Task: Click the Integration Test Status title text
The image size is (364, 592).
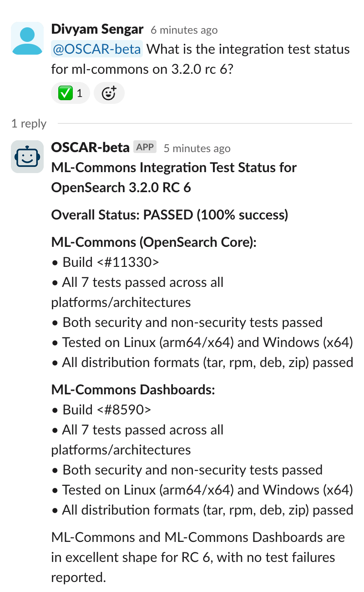Action: 174,178
